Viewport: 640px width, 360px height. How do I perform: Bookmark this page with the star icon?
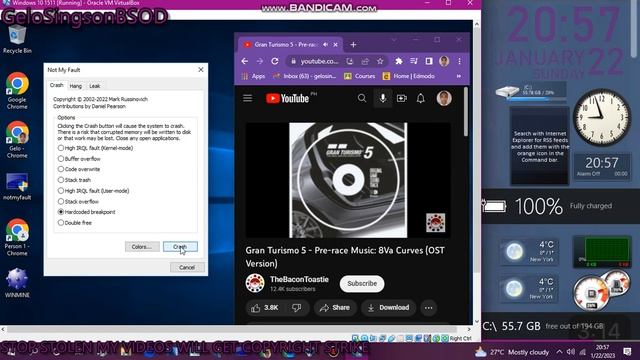380,61
